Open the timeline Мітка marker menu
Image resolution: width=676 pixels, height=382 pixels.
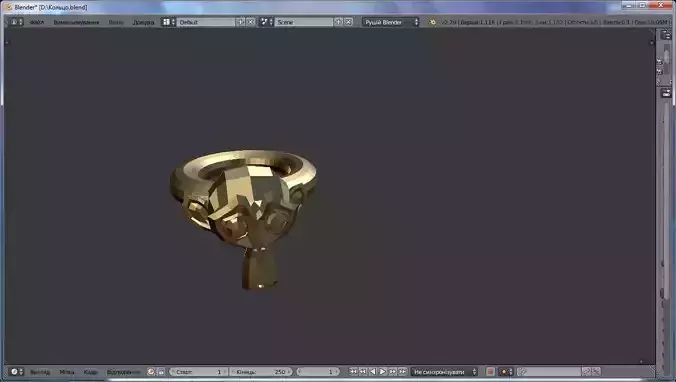click(67, 372)
